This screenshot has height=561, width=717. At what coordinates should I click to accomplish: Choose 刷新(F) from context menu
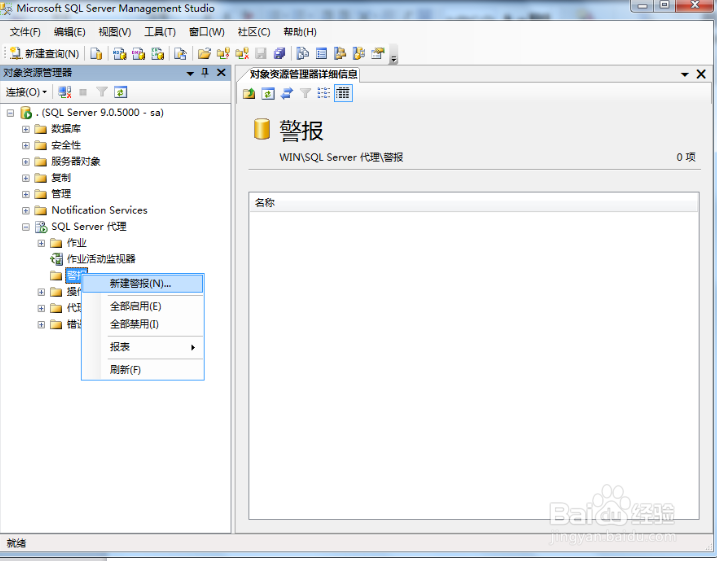pyautogui.click(x=143, y=369)
